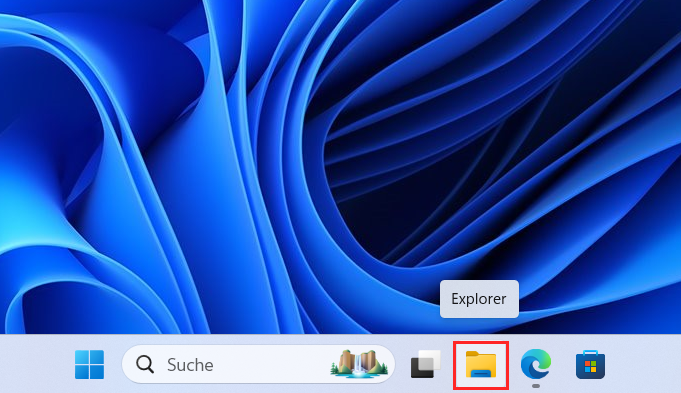Open the waterfall search highlight image
This screenshot has height=393, width=681.
359,364
